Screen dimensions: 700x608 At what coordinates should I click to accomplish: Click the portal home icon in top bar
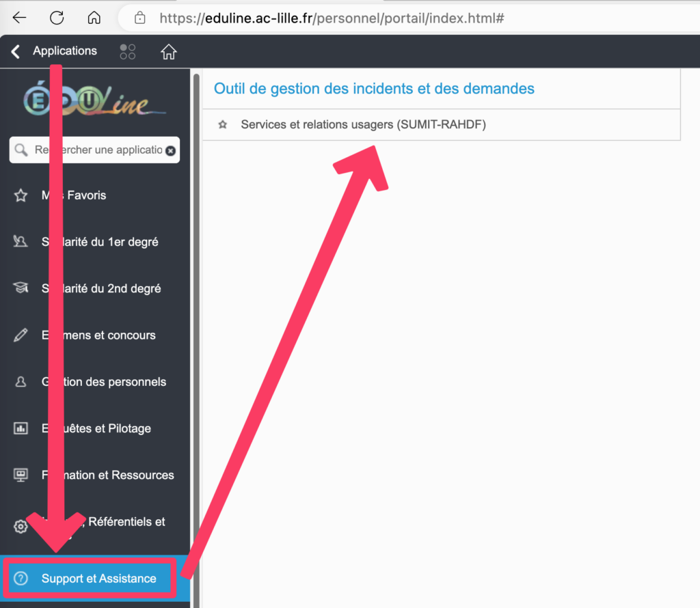pyautogui.click(x=168, y=51)
